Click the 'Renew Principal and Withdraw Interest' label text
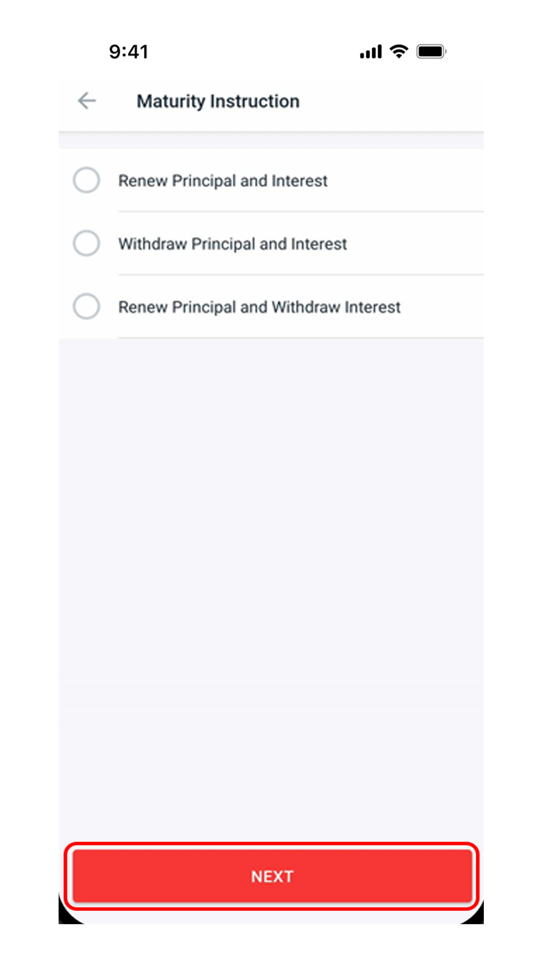This screenshot has width=544, height=980. pyautogui.click(x=260, y=307)
